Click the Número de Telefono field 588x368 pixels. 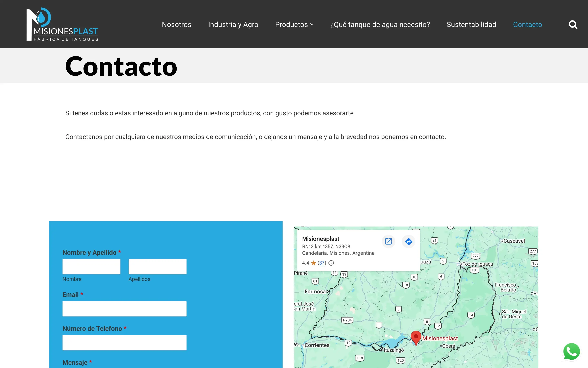pos(124,343)
